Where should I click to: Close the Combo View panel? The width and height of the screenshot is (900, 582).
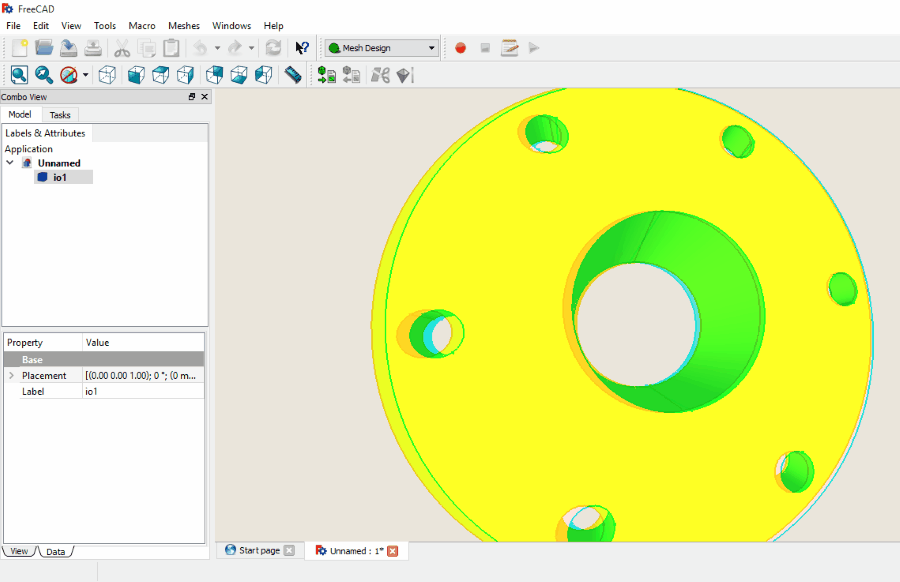[x=204, y=96]
